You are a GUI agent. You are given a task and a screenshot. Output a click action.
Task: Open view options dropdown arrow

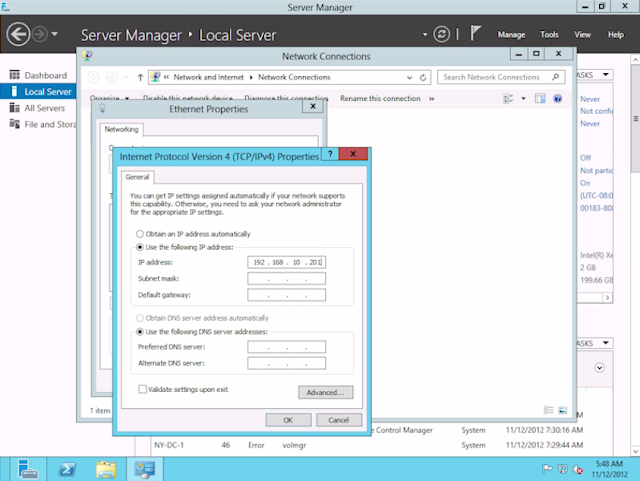pyautogui.click(x=523, y=98)
